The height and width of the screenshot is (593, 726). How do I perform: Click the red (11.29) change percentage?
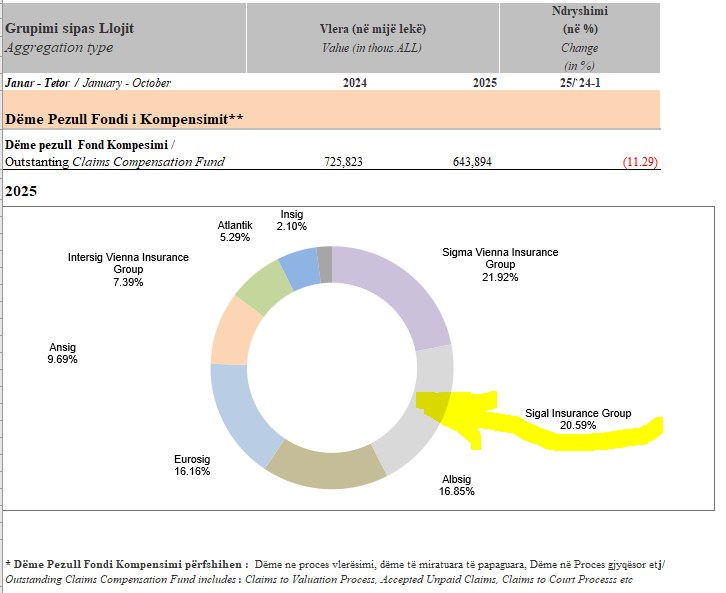(x=639, y=162)
